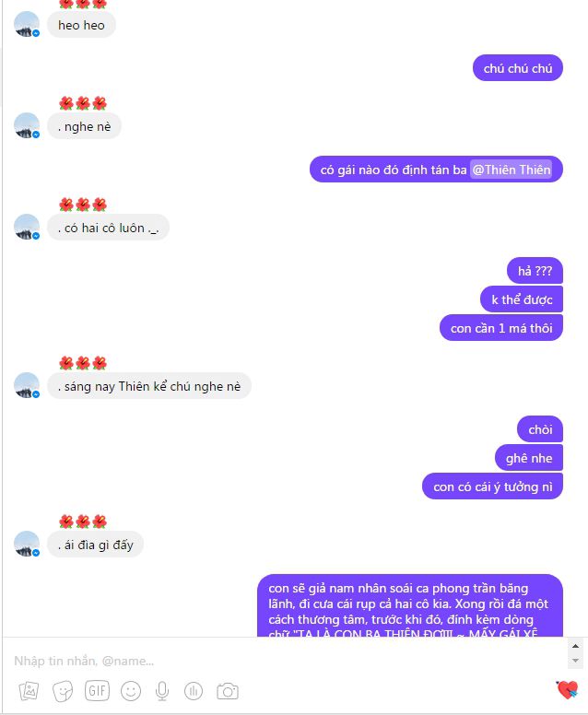Click the camera icon
Screen dimensions: 588x715
point(227,691)
